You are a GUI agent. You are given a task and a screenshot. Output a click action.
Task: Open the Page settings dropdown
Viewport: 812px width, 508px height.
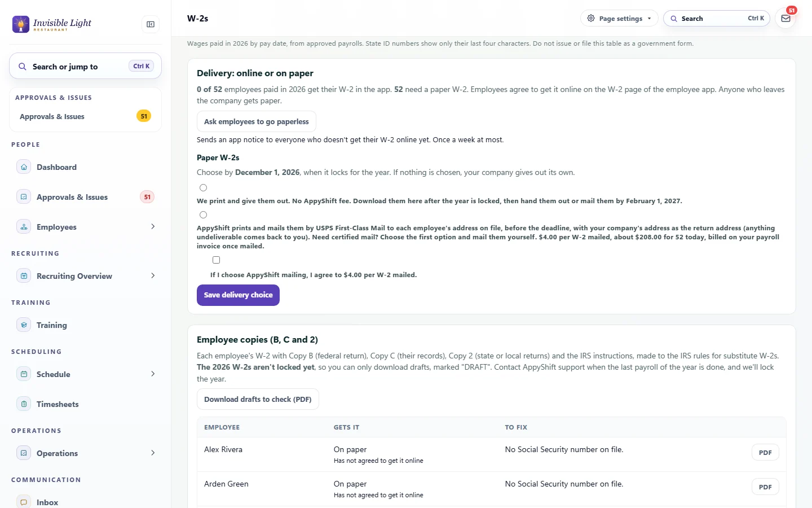click(619, 19)
